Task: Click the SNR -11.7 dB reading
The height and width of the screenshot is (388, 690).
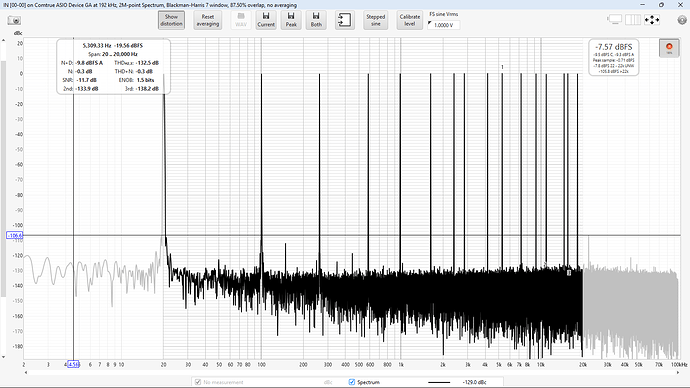Action: pos(86,80)
